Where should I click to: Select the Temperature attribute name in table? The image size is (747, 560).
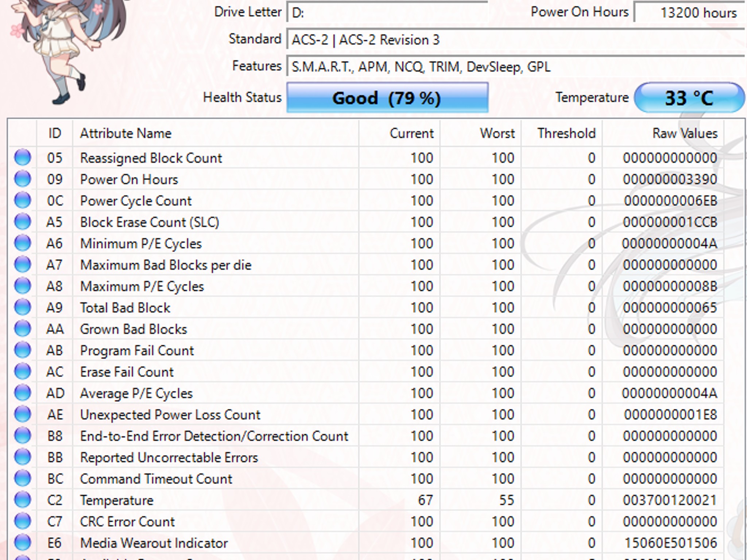117,500
